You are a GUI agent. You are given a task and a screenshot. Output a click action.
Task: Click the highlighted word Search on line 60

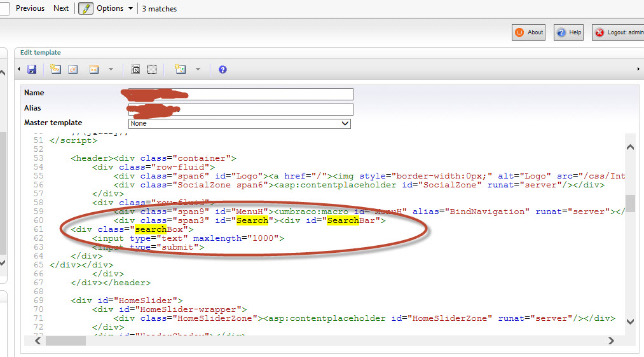(x=252, y=221)
